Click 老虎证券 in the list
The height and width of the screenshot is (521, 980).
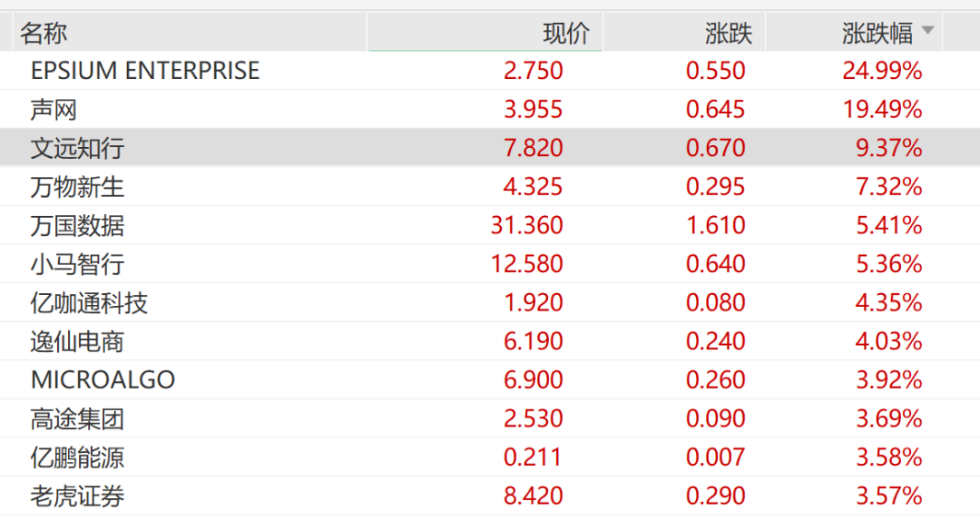(x=77, y=496)
